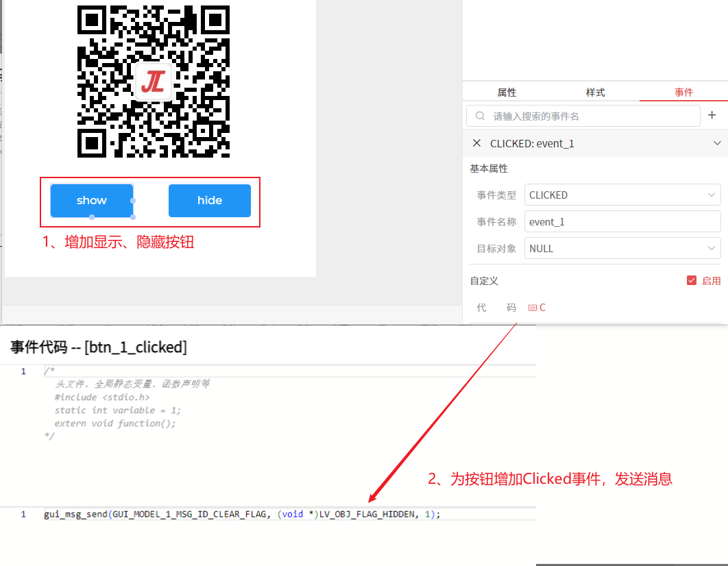Click the 自定义 section label
728x566 pixels.
pos(484,281)
